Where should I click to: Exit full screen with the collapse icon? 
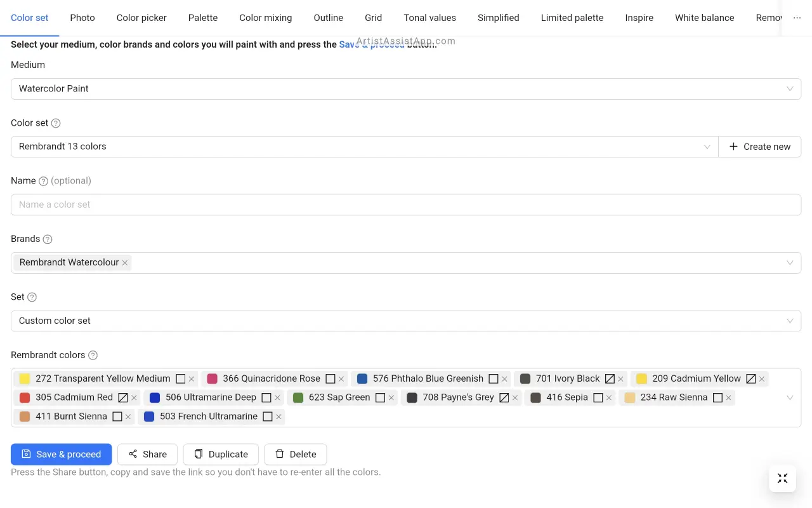pyautogui.click(x=782, y=478)
